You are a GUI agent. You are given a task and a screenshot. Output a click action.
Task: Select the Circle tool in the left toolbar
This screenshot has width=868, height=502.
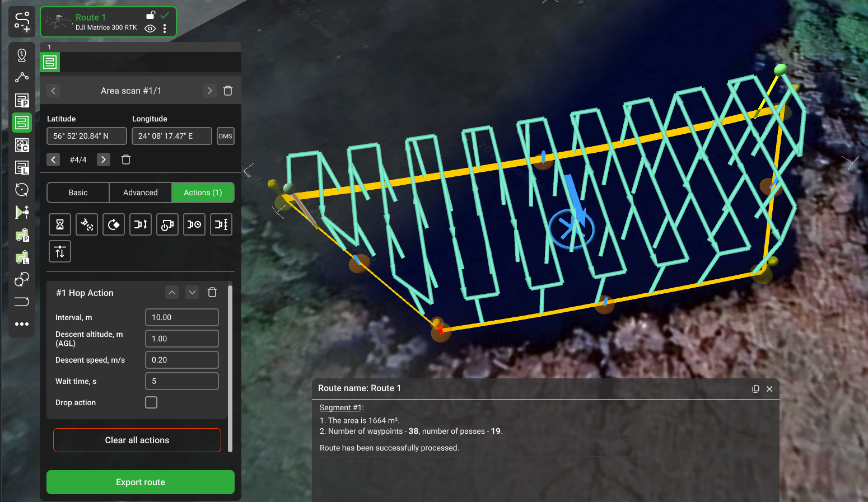pos(22,190)
